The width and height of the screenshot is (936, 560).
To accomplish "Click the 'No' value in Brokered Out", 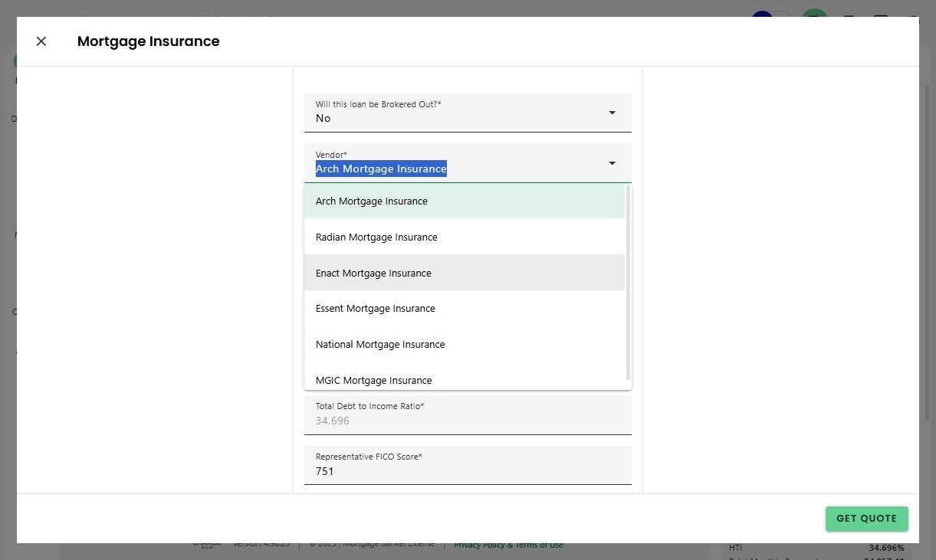I will coord(323,119).
